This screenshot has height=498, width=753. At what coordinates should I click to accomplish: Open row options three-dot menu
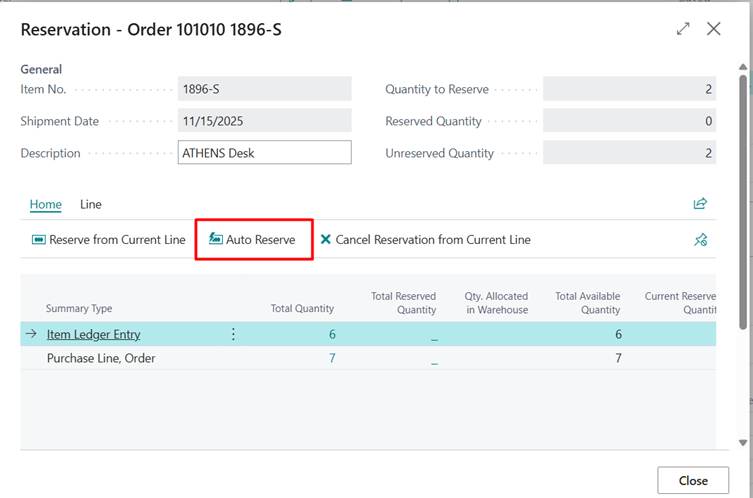[233, 334]
